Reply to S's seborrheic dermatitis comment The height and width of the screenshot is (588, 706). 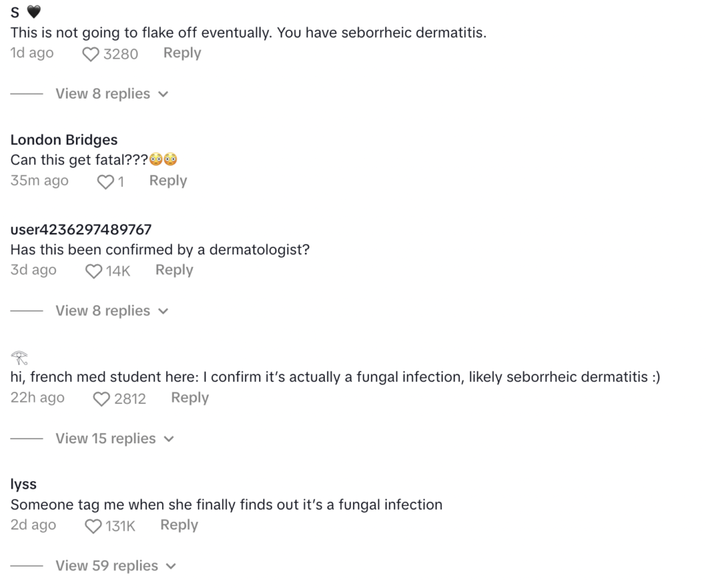(182, 53)
